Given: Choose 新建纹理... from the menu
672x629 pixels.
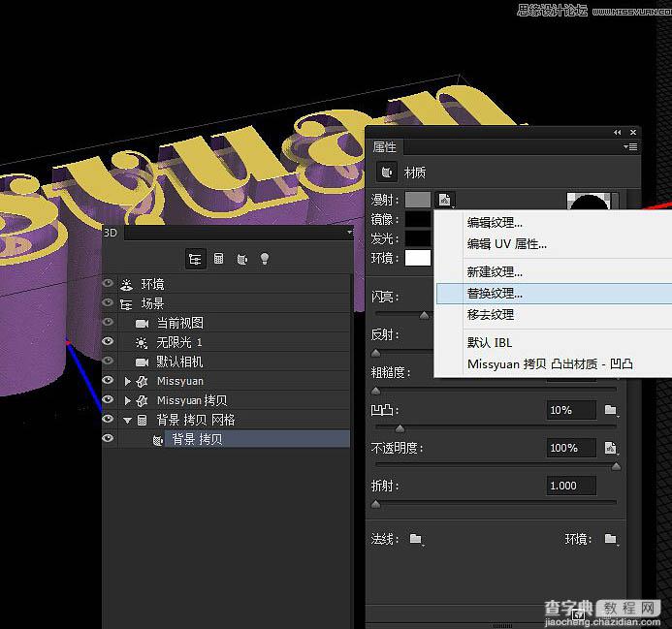Looking at the screenshot, I should [x=495, y=272].
